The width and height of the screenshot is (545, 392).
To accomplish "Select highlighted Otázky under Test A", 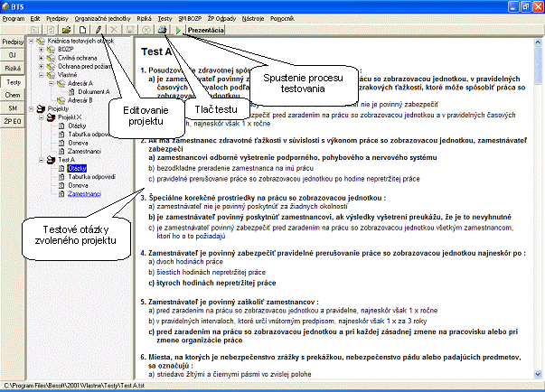I will click(x=77, y=168).
